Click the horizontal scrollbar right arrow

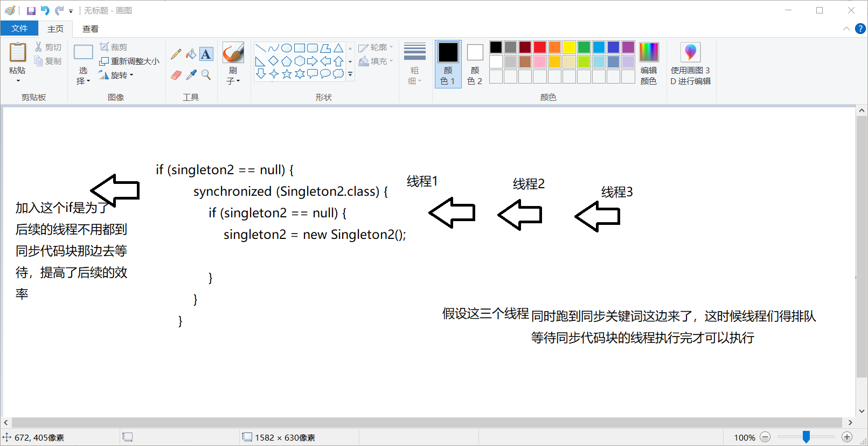(x=850, y=423)
